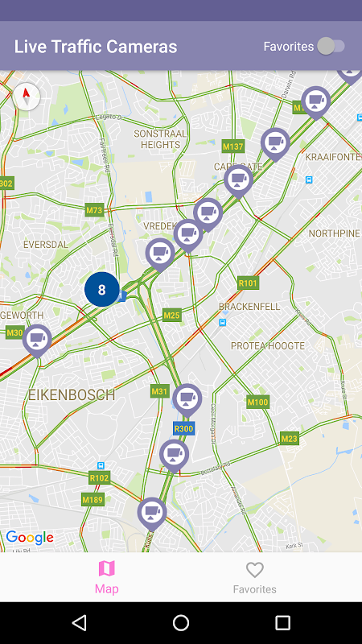
Task: Select camera pin at Vredekloof label
Action: [x=188, y=235]
